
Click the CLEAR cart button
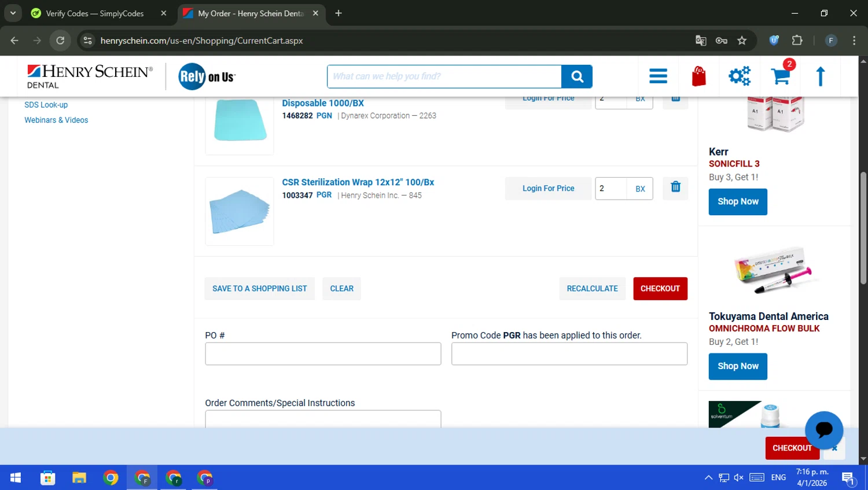tap(341, 289)
